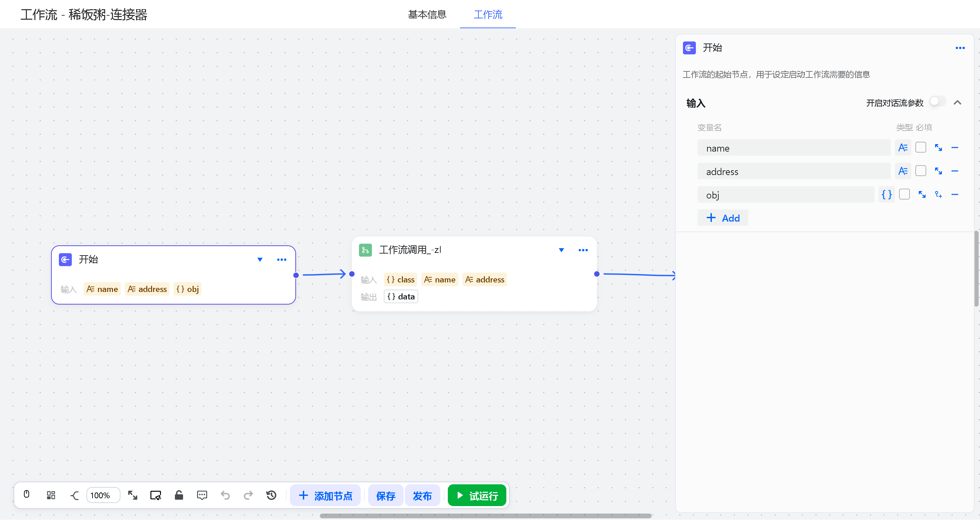Open the 工作流 tab
This screenshot has width=980, height=520.
tap(488, 14)
